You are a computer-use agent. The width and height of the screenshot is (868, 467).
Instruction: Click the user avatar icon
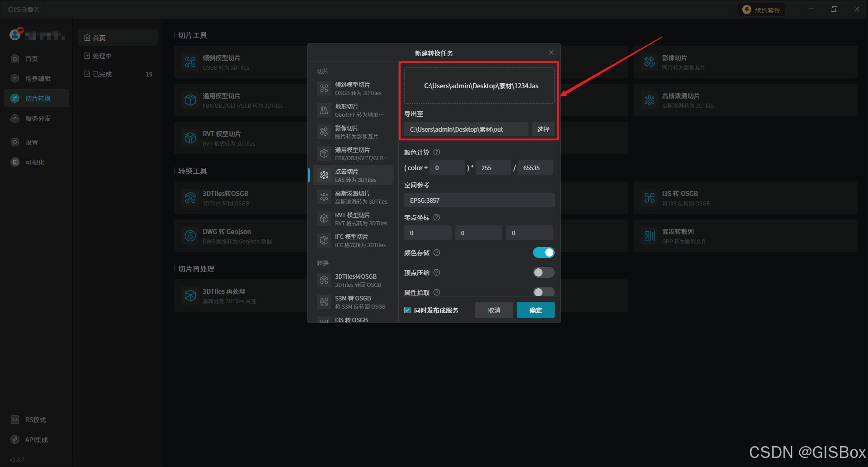tap(16, 34)
